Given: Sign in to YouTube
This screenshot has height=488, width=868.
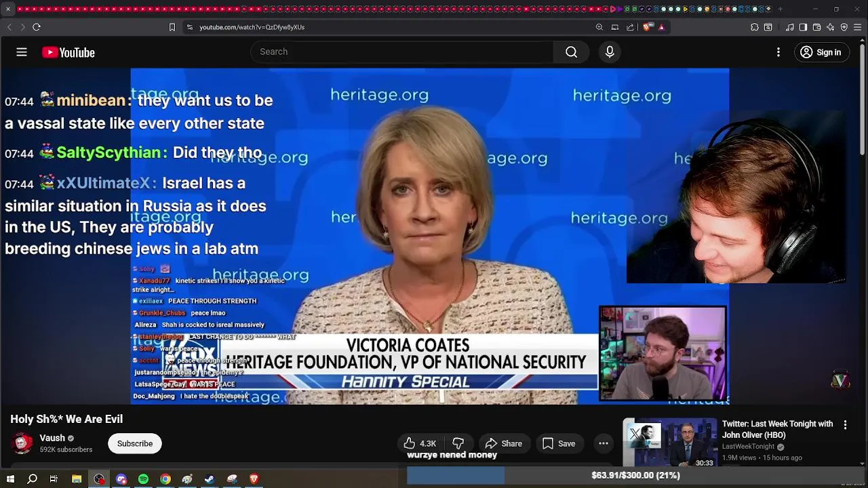Looking at the screenshot, I should (821, 52).
